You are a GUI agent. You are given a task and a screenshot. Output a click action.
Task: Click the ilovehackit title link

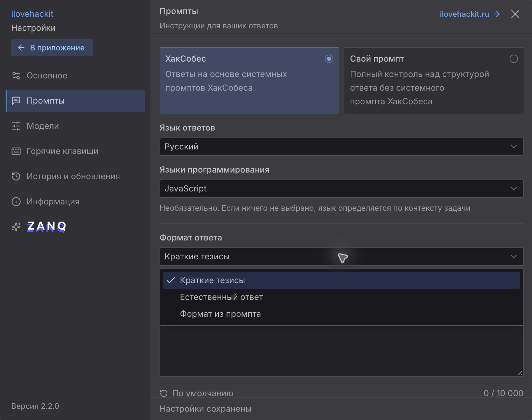32,14
